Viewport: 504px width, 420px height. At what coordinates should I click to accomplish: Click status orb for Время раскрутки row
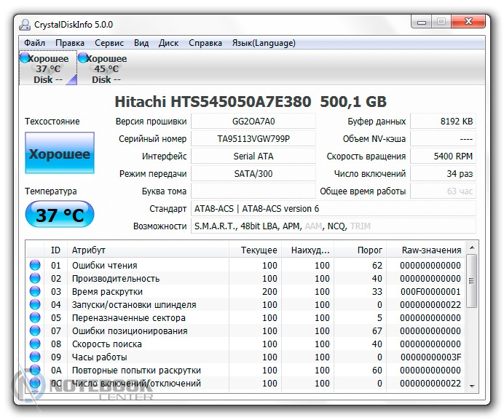(34, 292)
